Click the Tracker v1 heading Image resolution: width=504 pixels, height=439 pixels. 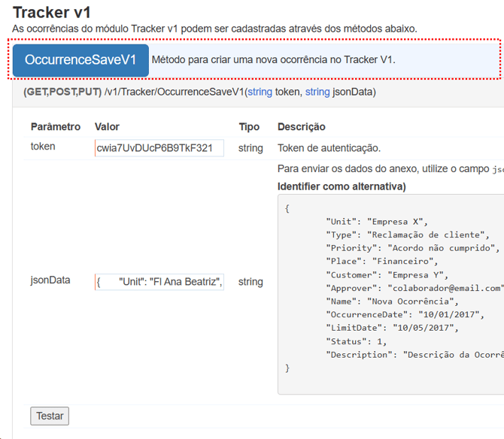point(52,12)
